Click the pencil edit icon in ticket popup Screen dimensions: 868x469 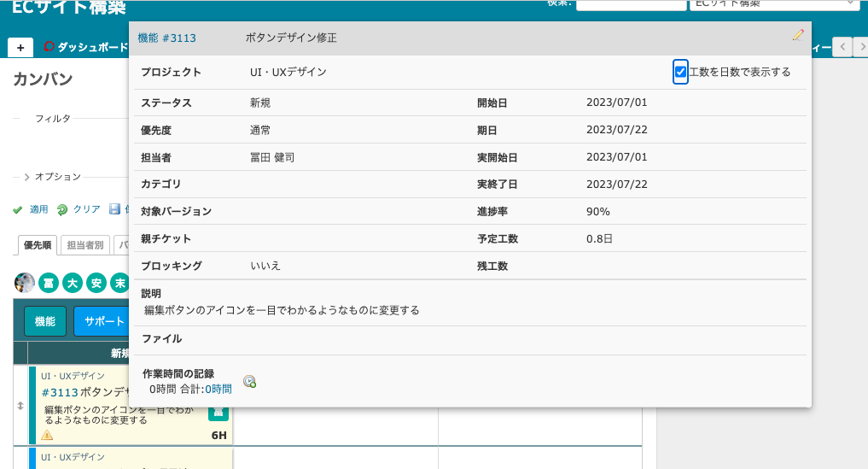(798, 35)
